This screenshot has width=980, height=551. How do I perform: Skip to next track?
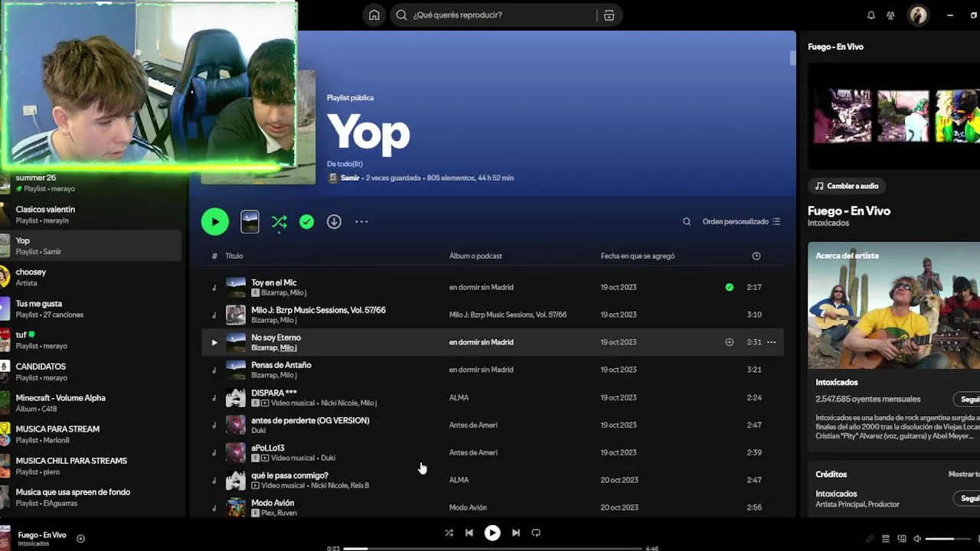(515, 533)
